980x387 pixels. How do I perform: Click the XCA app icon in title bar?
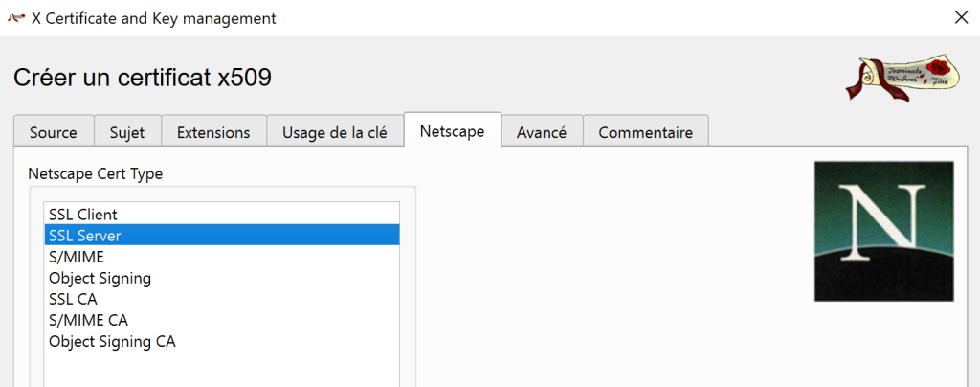(x=16, y=18)
